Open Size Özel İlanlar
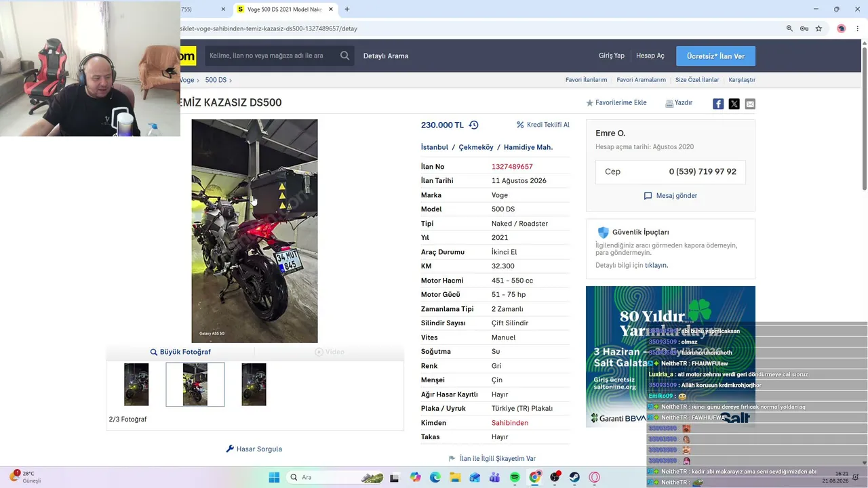Screen dimensions: 868x488 697,80
